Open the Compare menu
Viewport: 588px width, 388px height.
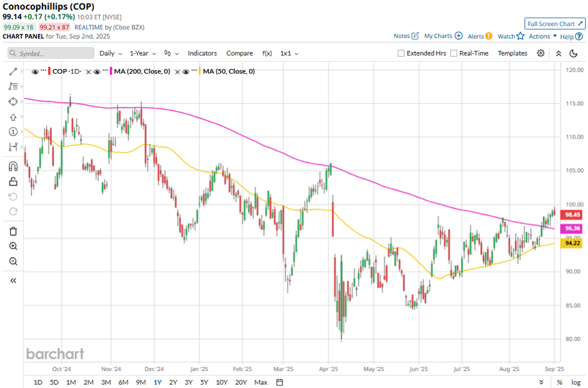pos(239,53)
